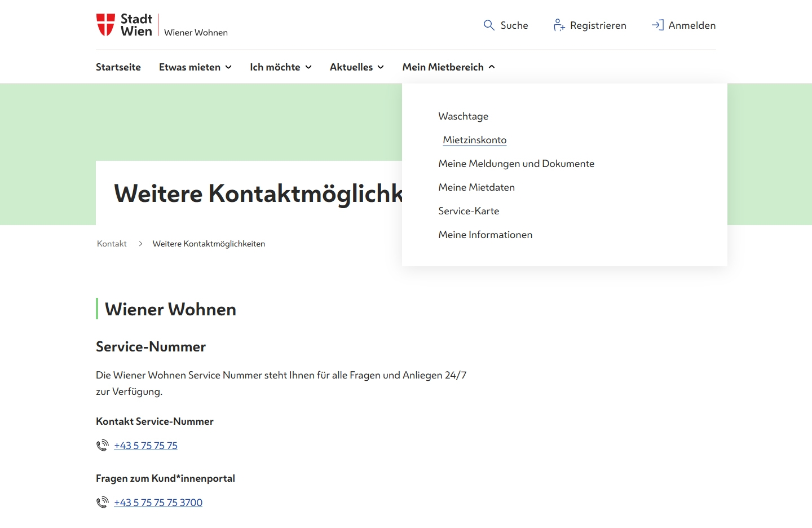Click the Service-Nummer heading
This screenshot has width=812, height=528.
pos(151,346)
